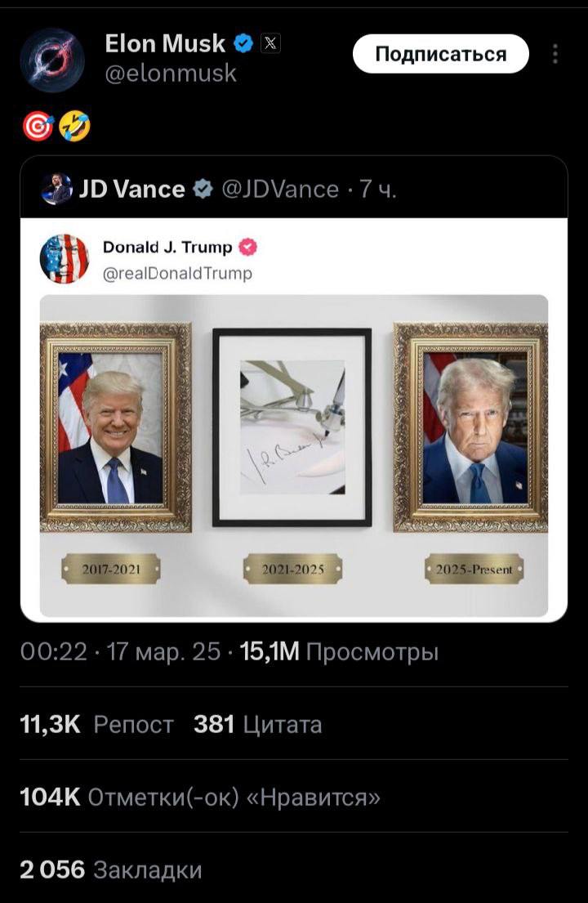Click the 00:22 · 17 мар. 25 timestamp
This screenshot has width=588, height=903.
120,652
